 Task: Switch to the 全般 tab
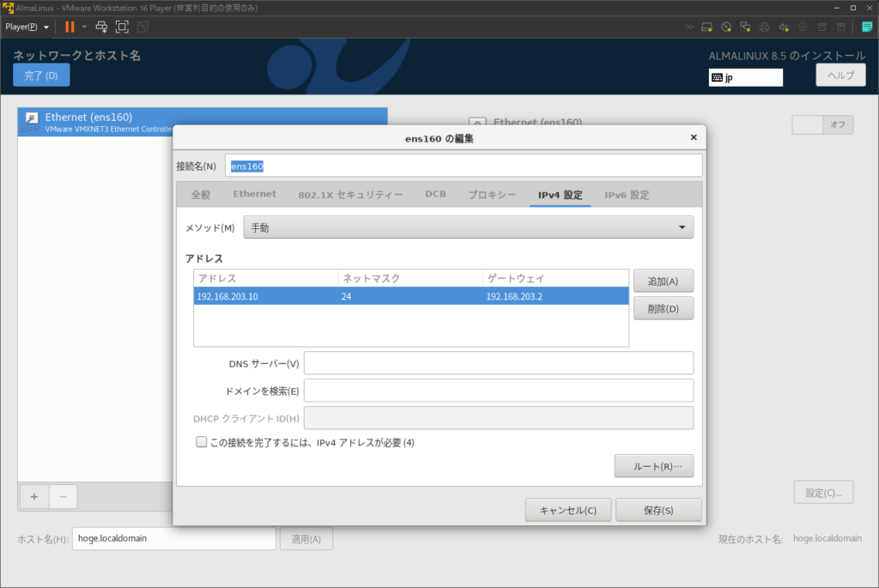[x=201, y=195]
